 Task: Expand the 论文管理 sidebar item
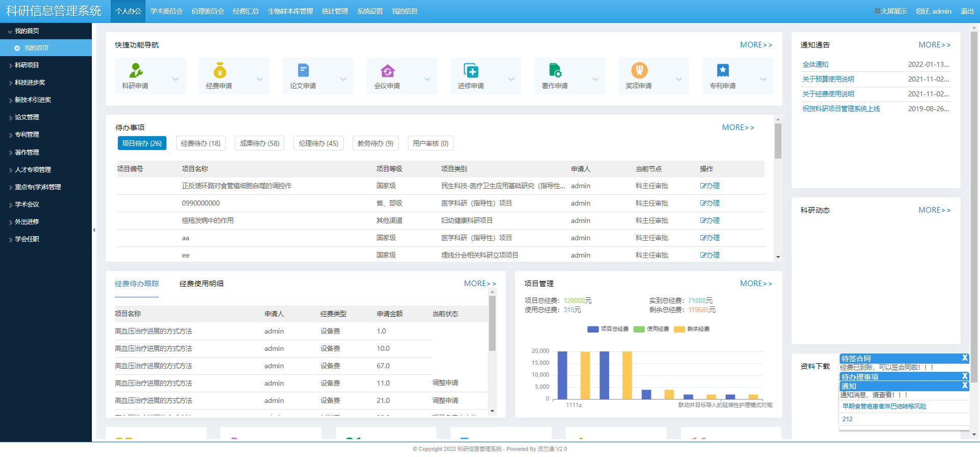pyautogui.click(x=27, y=117)
